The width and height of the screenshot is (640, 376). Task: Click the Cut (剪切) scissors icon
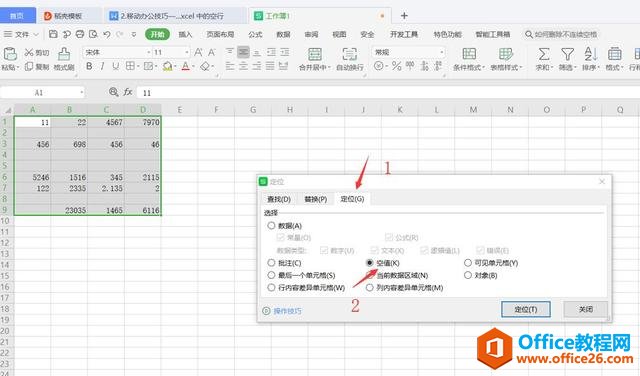(x=29, y=52)
